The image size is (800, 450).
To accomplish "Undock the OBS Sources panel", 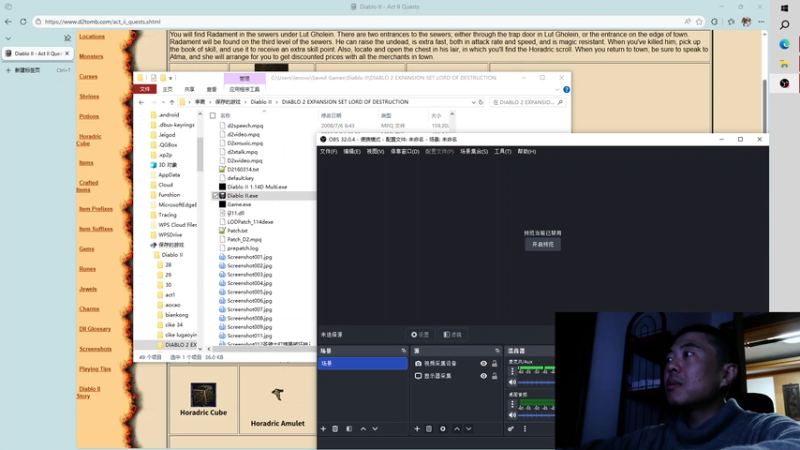I will pyautogui.click(x=497, y=351).
